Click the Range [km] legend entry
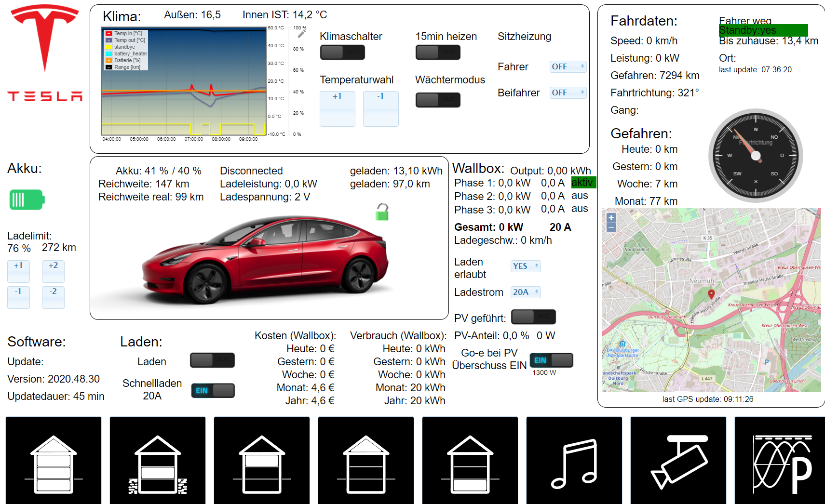Viewport: 825px width, 504px height. pos(123,67)
